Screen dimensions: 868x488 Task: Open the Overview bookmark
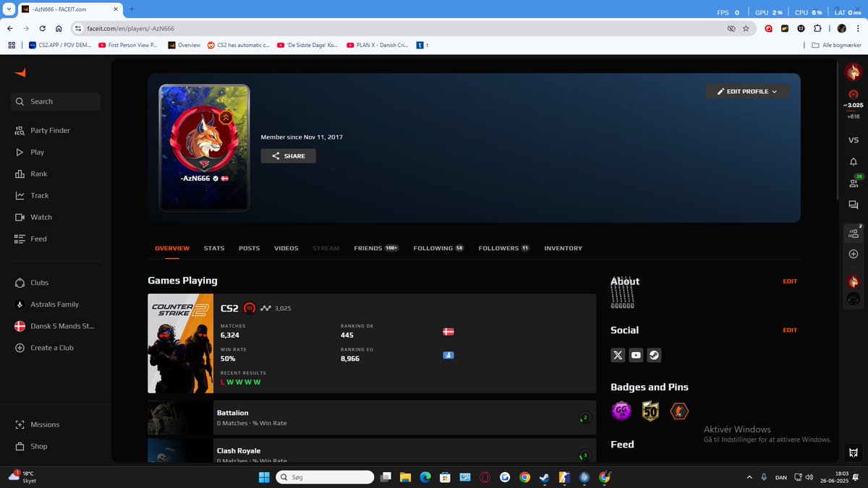click(184, 45)
